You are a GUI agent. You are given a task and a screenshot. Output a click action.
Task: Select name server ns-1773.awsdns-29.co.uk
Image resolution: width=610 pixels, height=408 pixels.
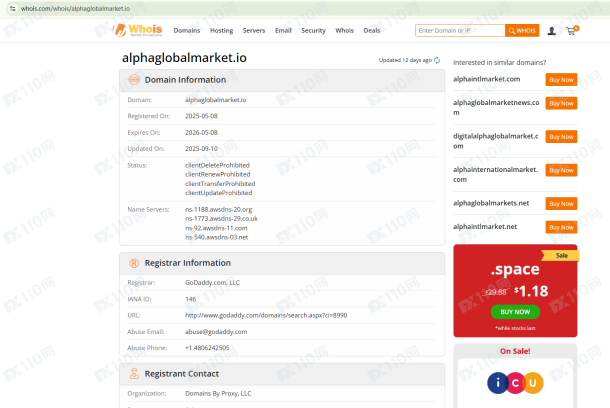pyautogui.click(x=221, y=219)
